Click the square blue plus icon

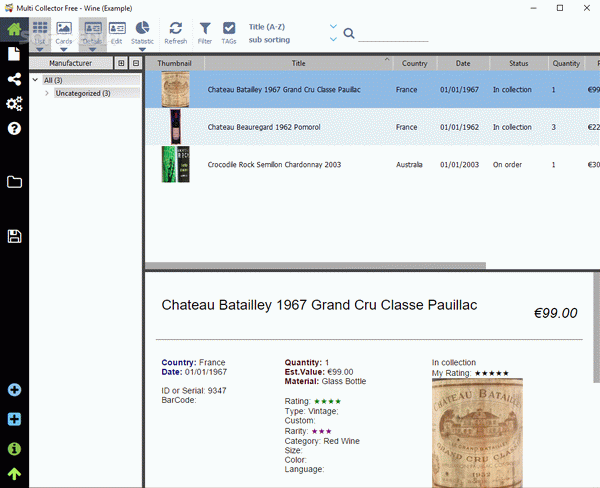pos(14,419)
